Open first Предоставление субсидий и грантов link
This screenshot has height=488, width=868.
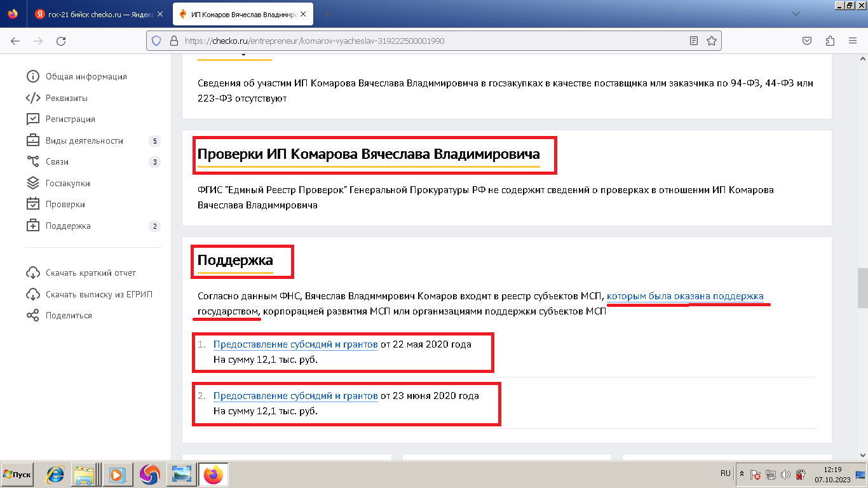point(295,344)
